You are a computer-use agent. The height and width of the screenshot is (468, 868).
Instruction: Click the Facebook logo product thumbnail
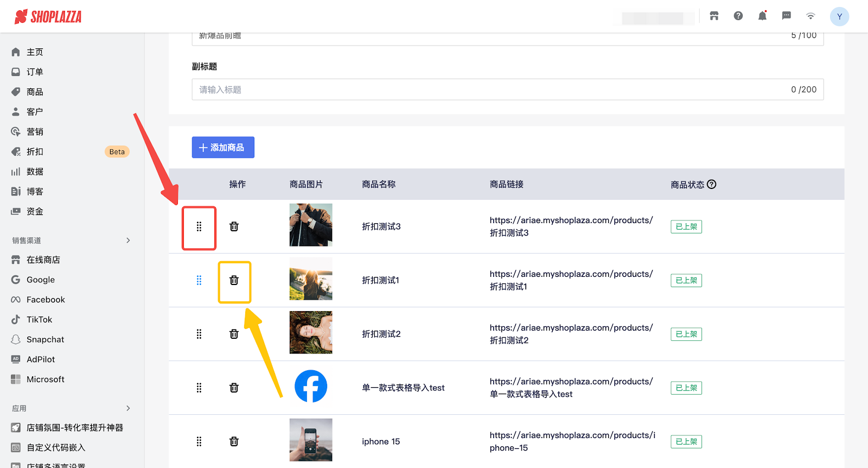coord(311,387)
